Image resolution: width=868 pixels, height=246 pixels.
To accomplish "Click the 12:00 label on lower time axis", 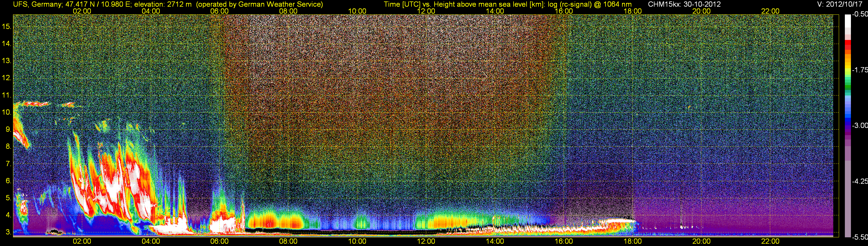I will pyautogui.click(x=426, y=241).
